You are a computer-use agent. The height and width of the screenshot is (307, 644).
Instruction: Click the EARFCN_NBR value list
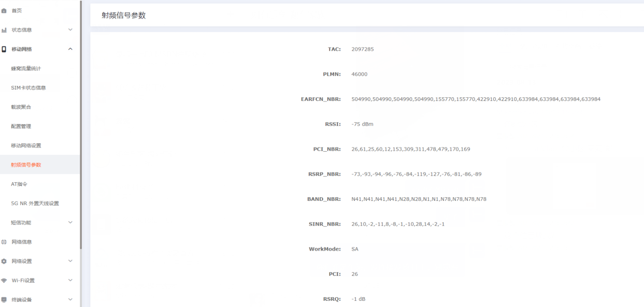(x=476, y=99)
